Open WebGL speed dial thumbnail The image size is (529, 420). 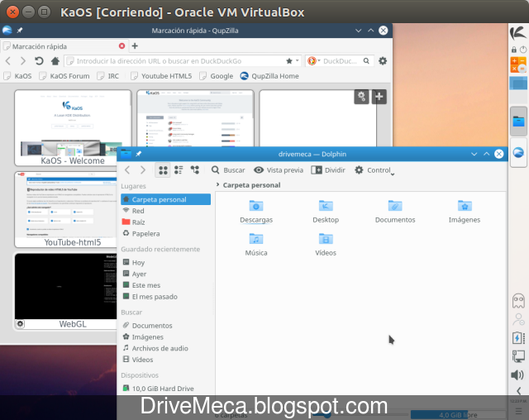(66, 291)
